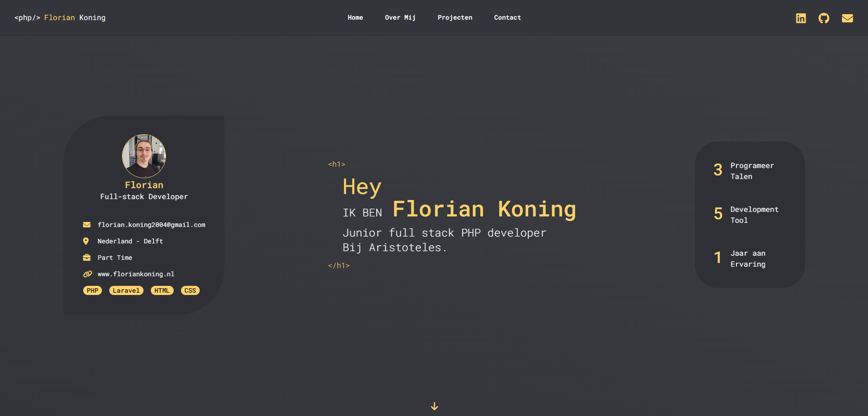Viewport: 868px width, 416px height.
Task: Click the briefcase icon next to Part Time
Action: click(86, 258)
